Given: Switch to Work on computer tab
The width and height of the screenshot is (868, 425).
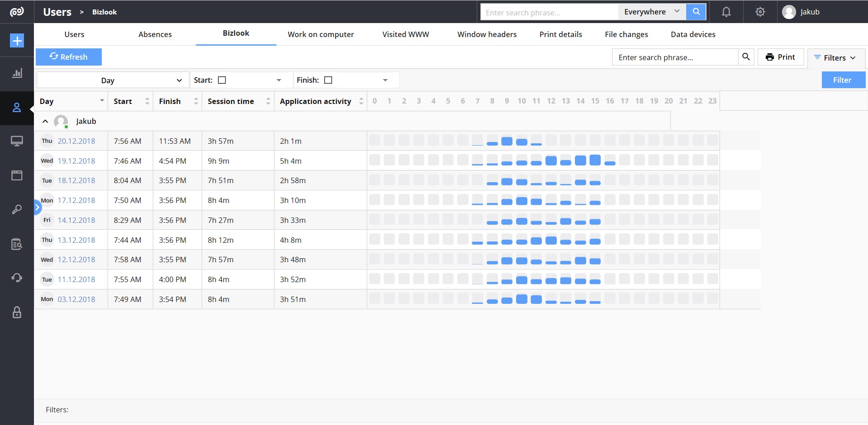Looking at the screenshot, I should coord(321,34).
